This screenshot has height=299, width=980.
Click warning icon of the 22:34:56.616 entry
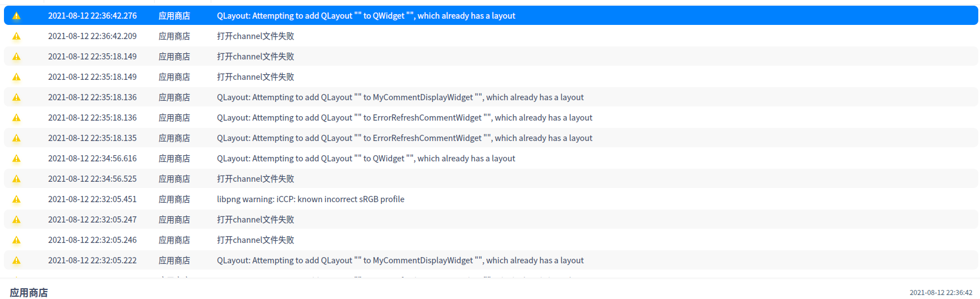[x=16, y=159]
